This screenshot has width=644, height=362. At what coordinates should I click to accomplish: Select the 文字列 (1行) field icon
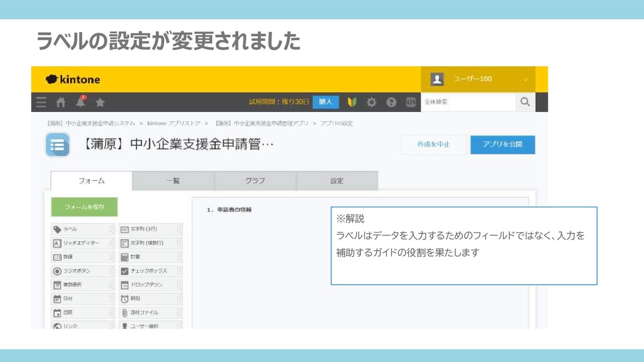click(x=125, y=229)
